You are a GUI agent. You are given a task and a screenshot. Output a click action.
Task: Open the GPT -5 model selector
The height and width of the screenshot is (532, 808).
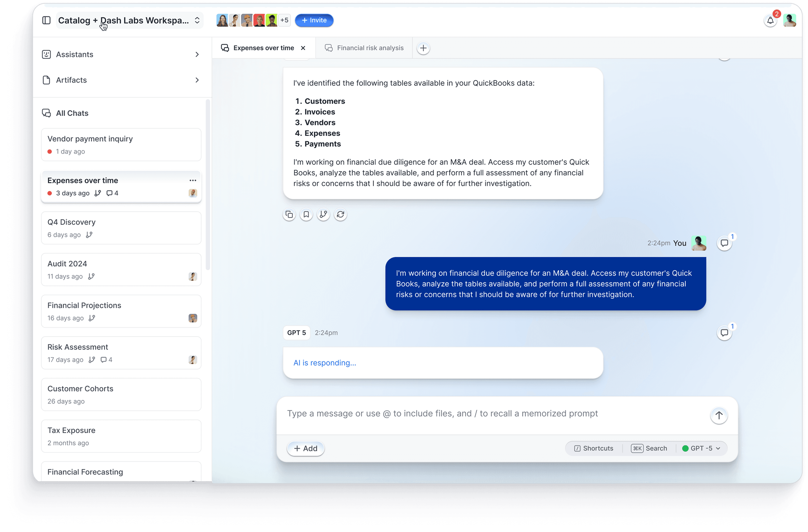(701, 448)
